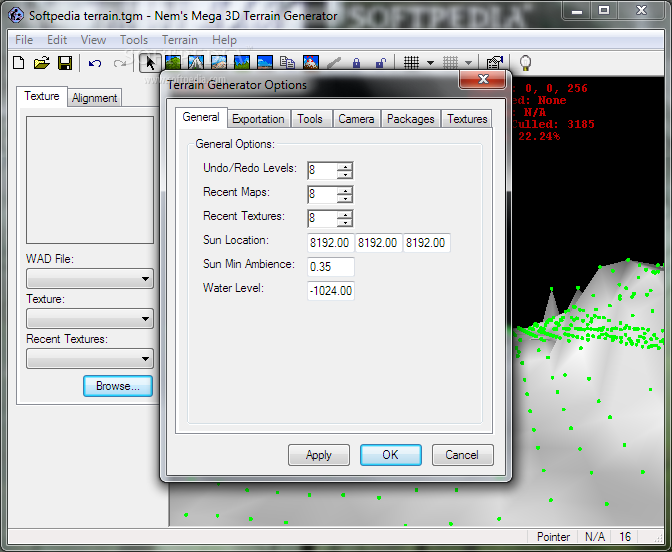Open the black grid dropdown arrow

coord(430,63)
